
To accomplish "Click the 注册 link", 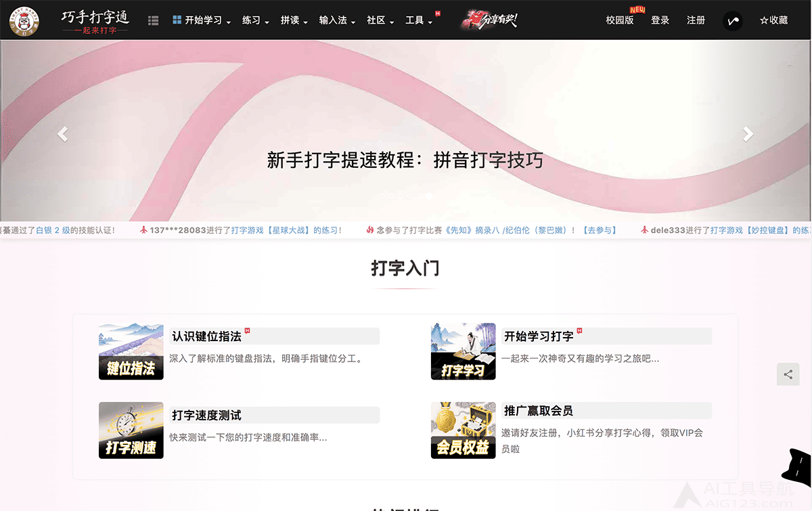I will (x=696, y=20).
